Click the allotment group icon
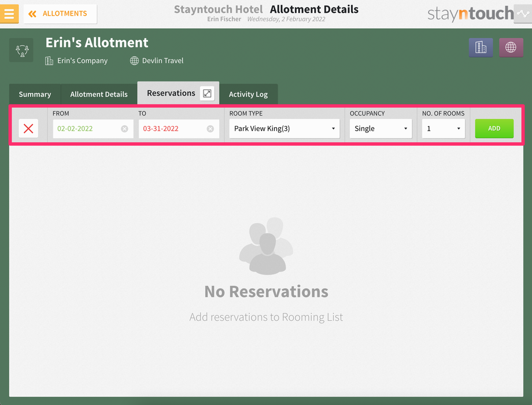Image resolution: width=532 pixels, height=405 pixels. point(21,50)
